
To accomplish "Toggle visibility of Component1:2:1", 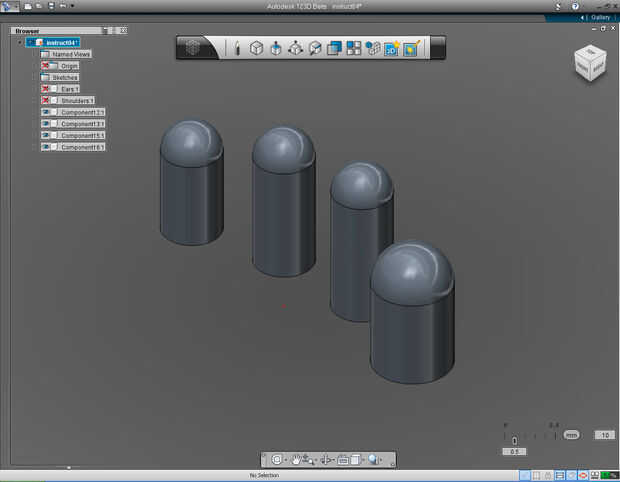I will (46, 112).
